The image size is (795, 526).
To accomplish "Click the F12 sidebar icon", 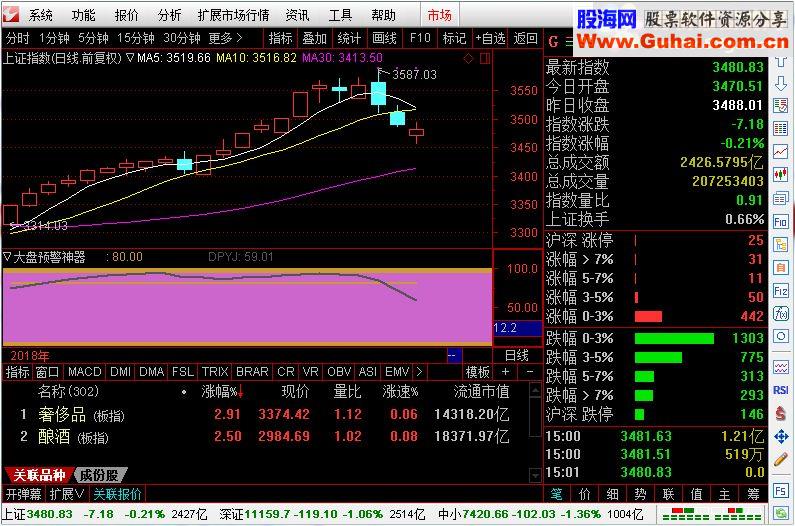I will 781,290.
